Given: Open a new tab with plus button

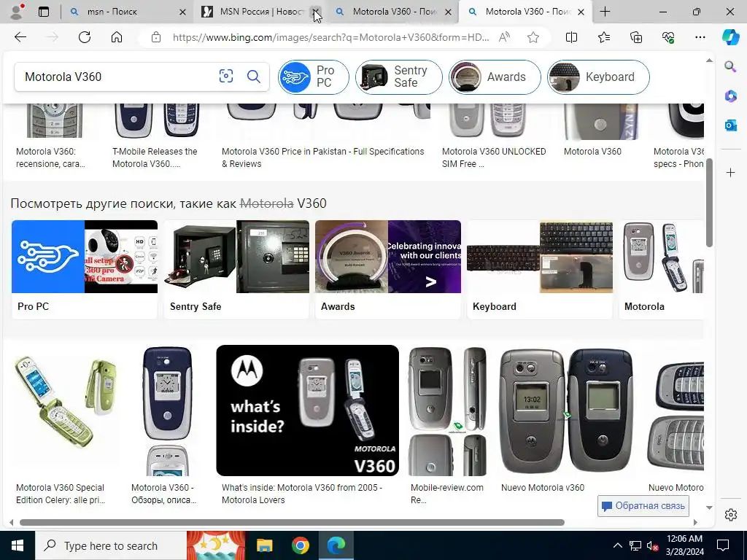Looking at the screenshot, I should [605, 12].
